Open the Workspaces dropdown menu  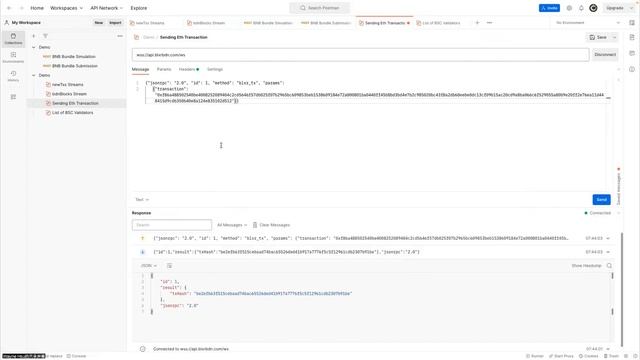[66, 8]
